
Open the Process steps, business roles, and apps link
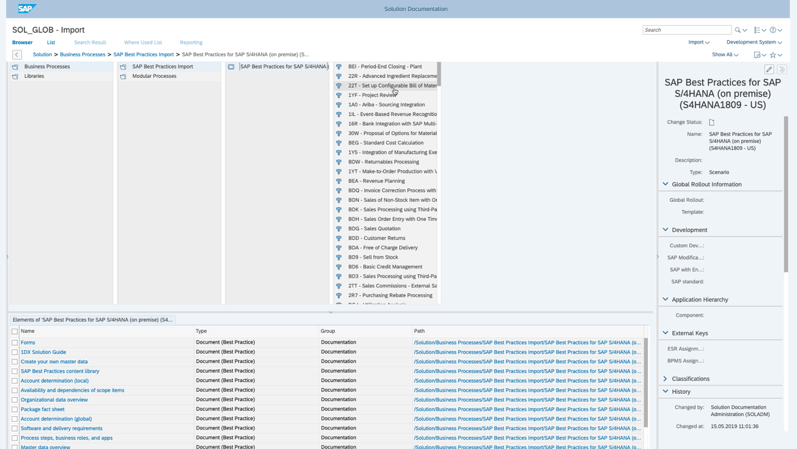67,438
